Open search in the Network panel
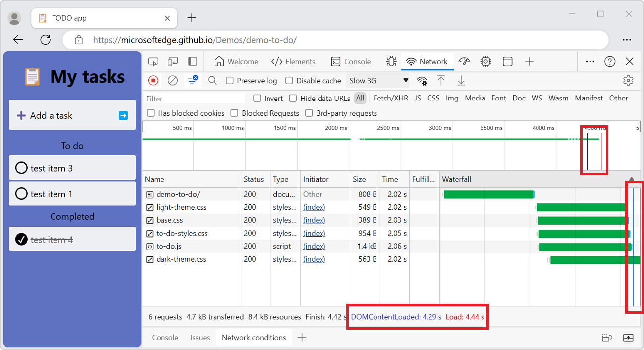Screen dimensions: 644x350 212,80
